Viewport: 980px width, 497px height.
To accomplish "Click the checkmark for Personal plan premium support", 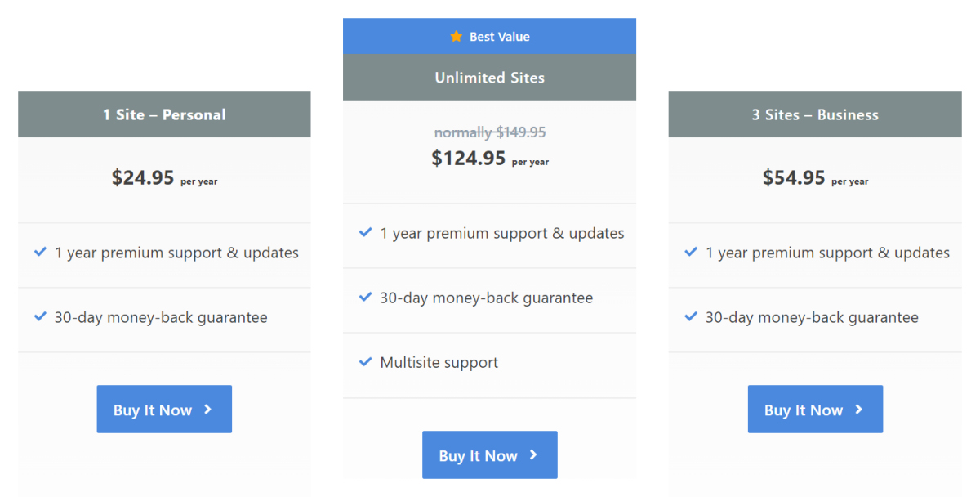I will pos(41,252).
